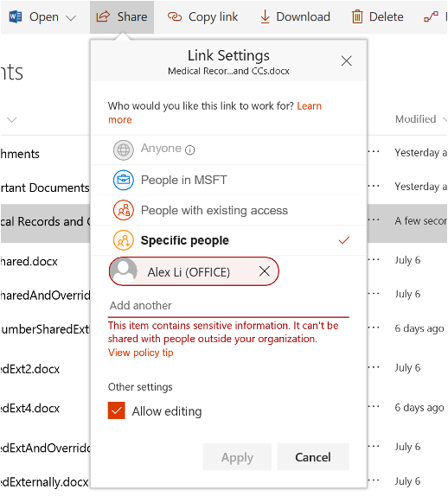Click the Word icon next to Open
This screenshot has height=496, width=448.
coord(16,16)
